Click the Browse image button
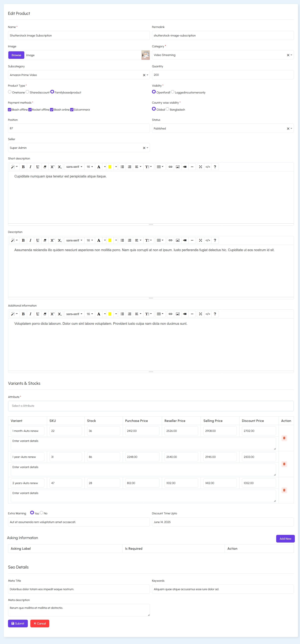Viewport: 300px width, 644px height. 16,55
